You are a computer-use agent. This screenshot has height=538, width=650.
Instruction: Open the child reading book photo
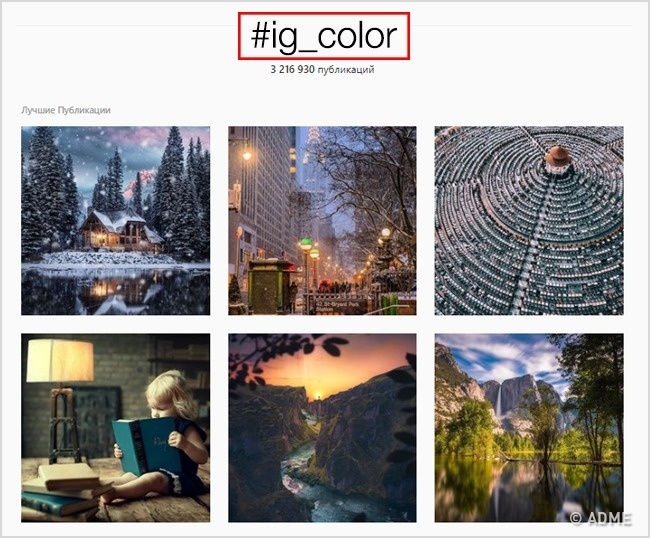click(116, 428)
